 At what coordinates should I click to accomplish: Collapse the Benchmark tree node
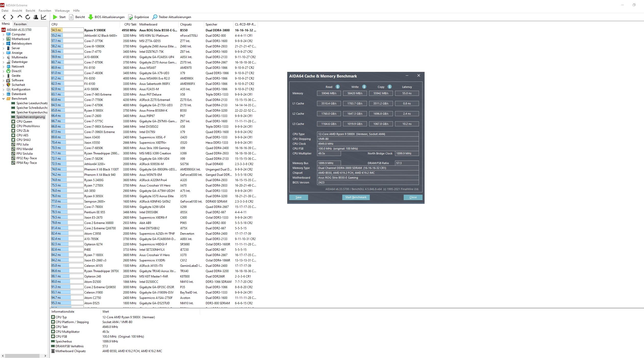pyautogui.click(x=3, y=99)
